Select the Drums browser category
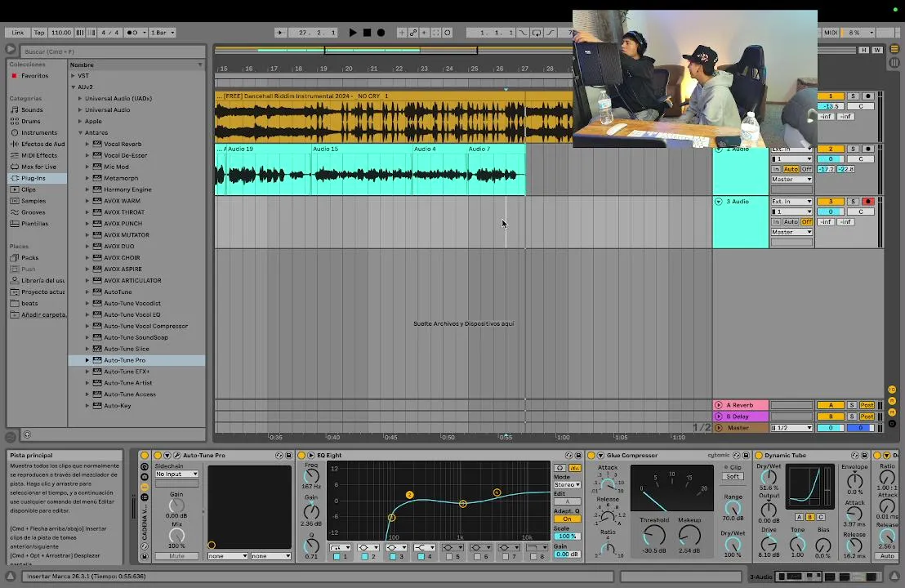This screenshot has height=588, width=905. (30, 121)
